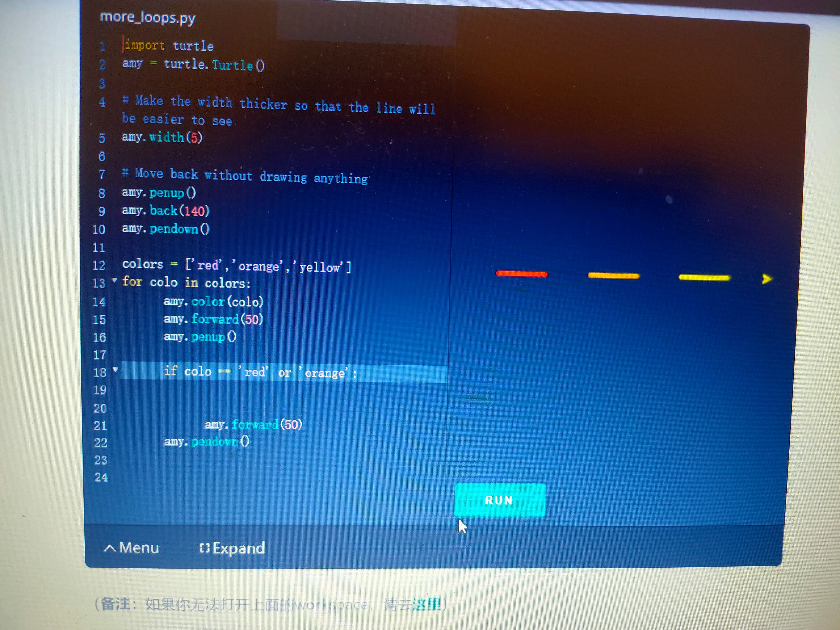Collapse the for loop fold arrow on line 13
Viewport: 840px width, 630px height.
tap(114, 280)
